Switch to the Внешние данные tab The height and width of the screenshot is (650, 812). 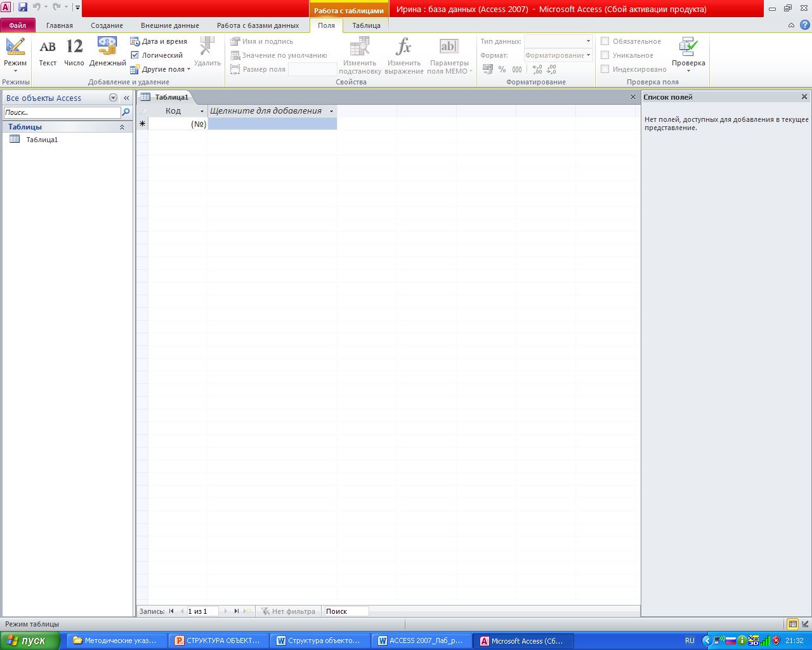click(x=170, y=25)
